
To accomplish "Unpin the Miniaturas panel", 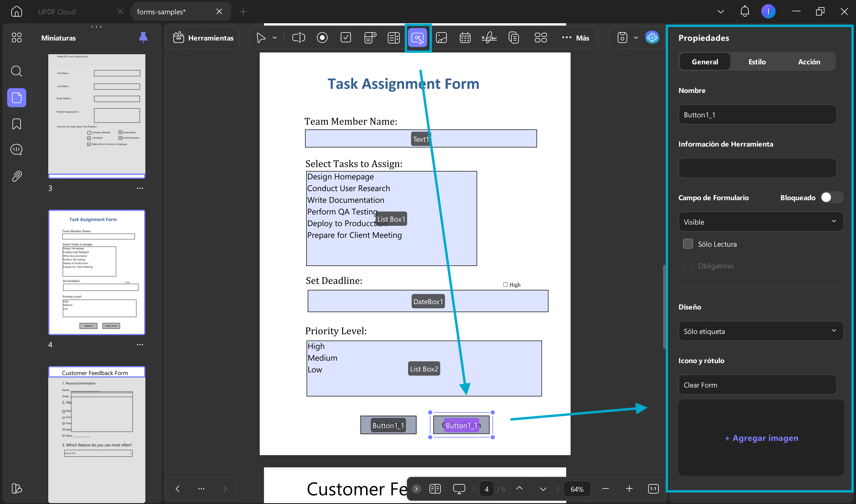I will point(143,38).
